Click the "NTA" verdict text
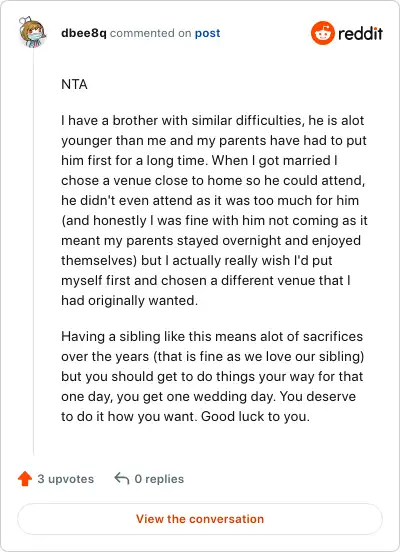 (74, 84)
